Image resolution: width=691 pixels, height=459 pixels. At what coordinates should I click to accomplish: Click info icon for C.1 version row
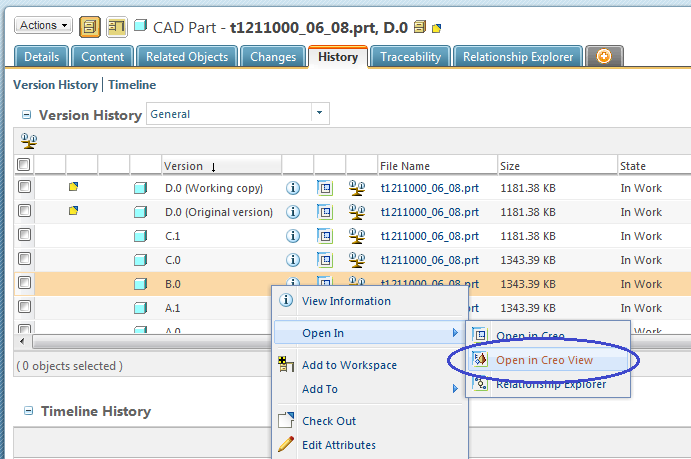coord(293,236)
